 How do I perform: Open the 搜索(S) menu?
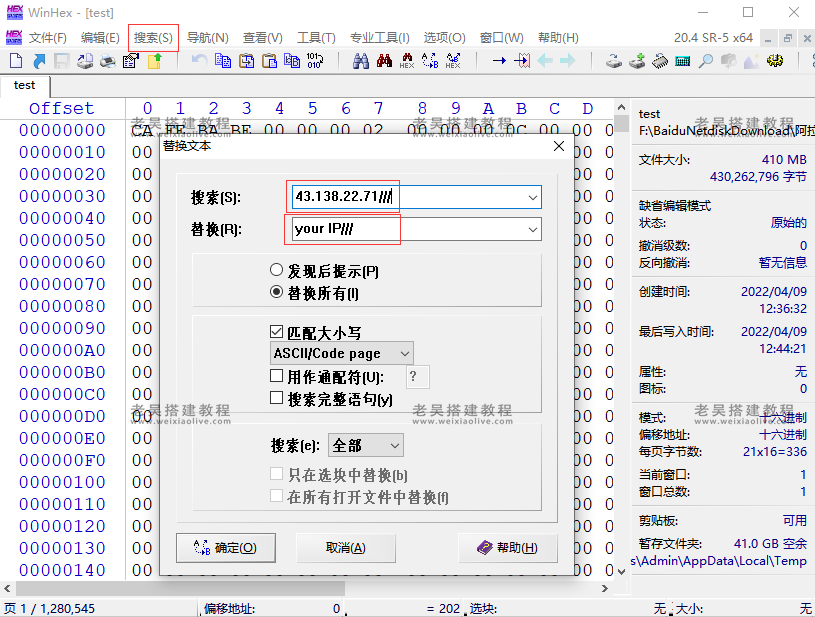153,38
